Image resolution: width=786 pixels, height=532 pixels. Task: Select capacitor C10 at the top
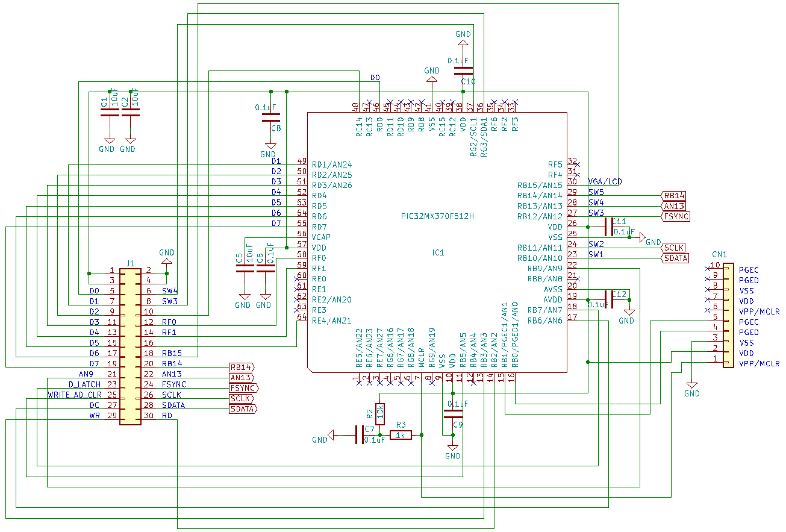click(467, 70)
